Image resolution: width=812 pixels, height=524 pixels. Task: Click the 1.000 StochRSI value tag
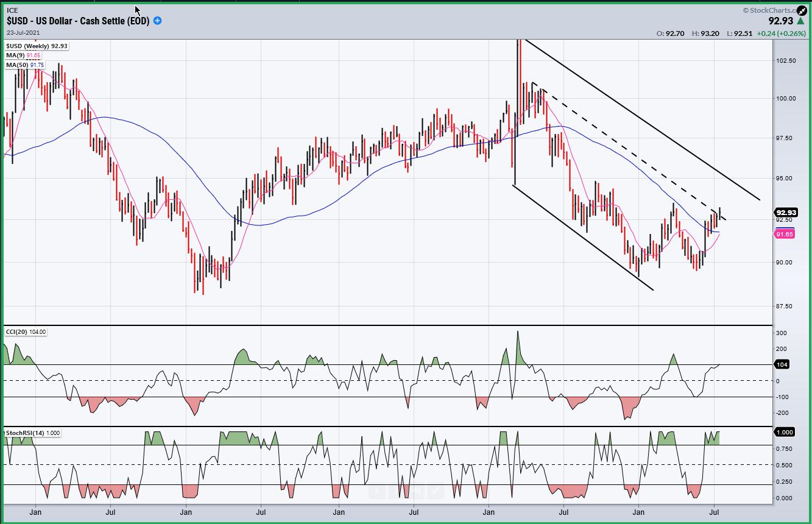click(x=784, y=431)
